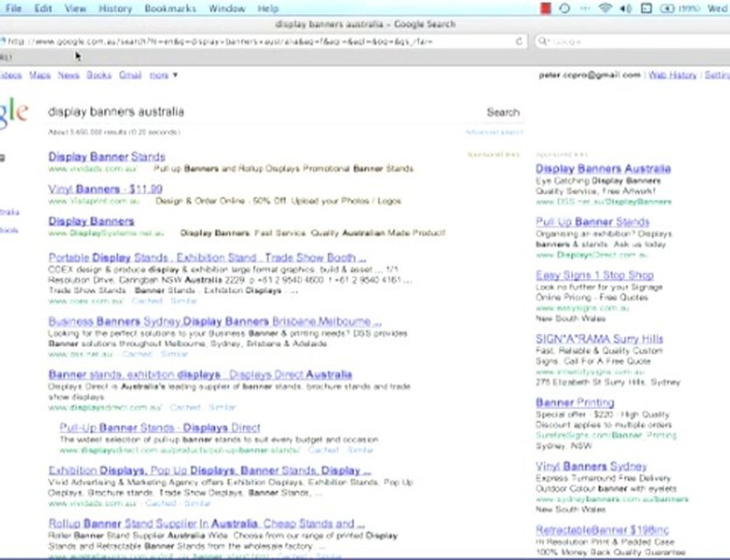Open 'Banner Printing' sidebar ad
This screenshot has width=730, height=560.
click(x=575, y=403)
